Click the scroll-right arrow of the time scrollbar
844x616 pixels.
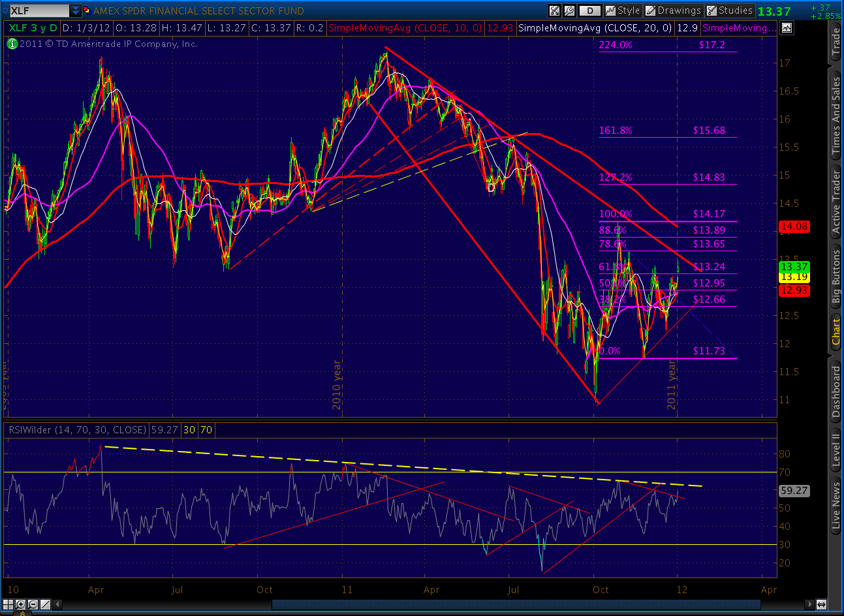pos(809,604)
